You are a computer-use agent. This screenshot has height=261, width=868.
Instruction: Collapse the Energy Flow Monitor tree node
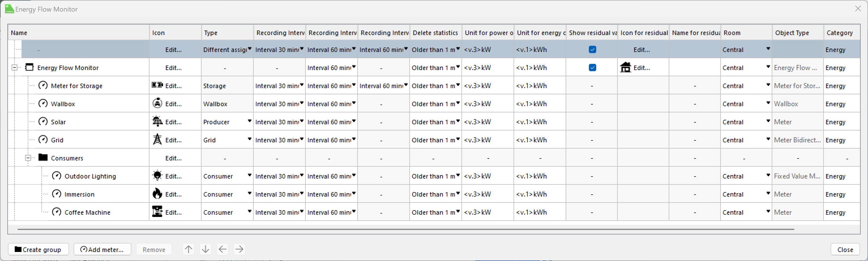tap(14, 68)
